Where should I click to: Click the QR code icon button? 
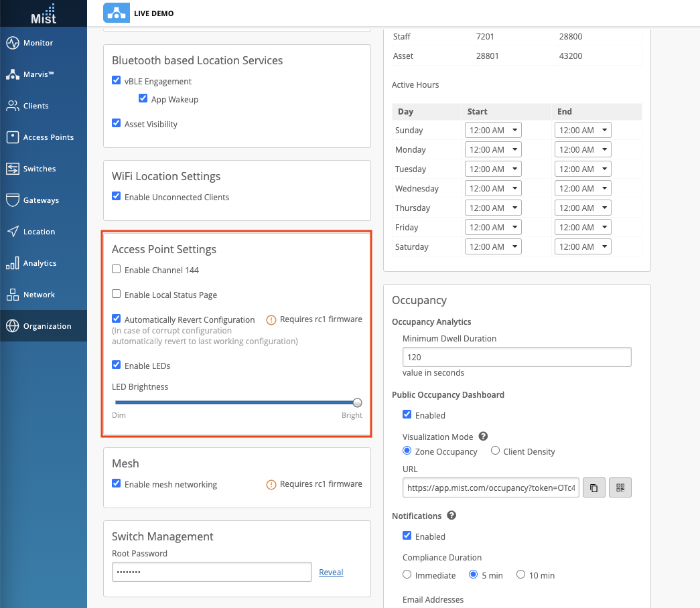coord(620,488)
